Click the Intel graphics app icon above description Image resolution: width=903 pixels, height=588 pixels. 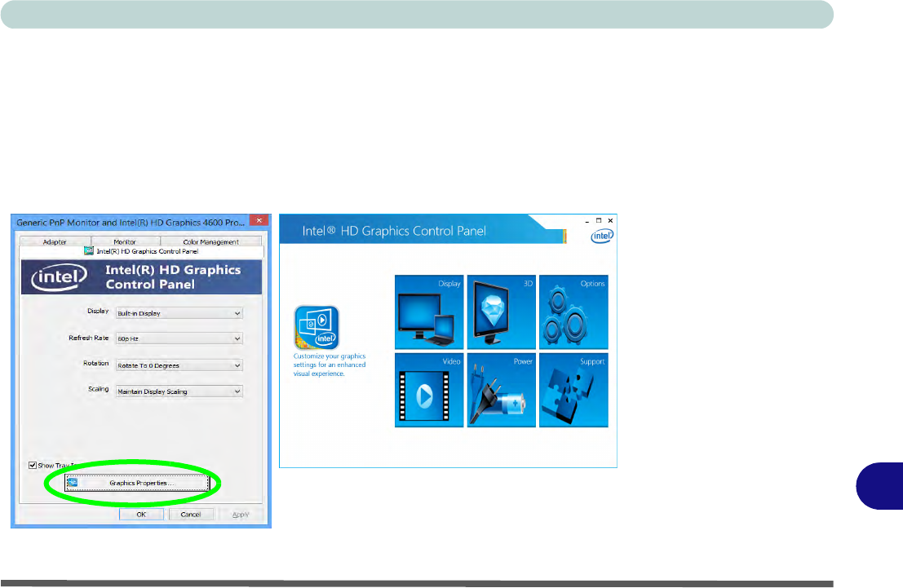click(316, 328)
